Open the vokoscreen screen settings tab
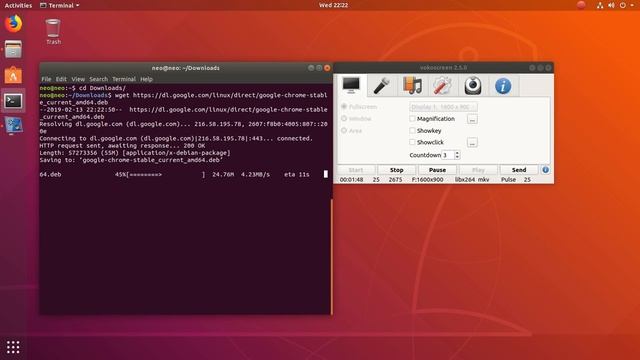640x360 pixels. pyautogui.click(x=351, y=85)
